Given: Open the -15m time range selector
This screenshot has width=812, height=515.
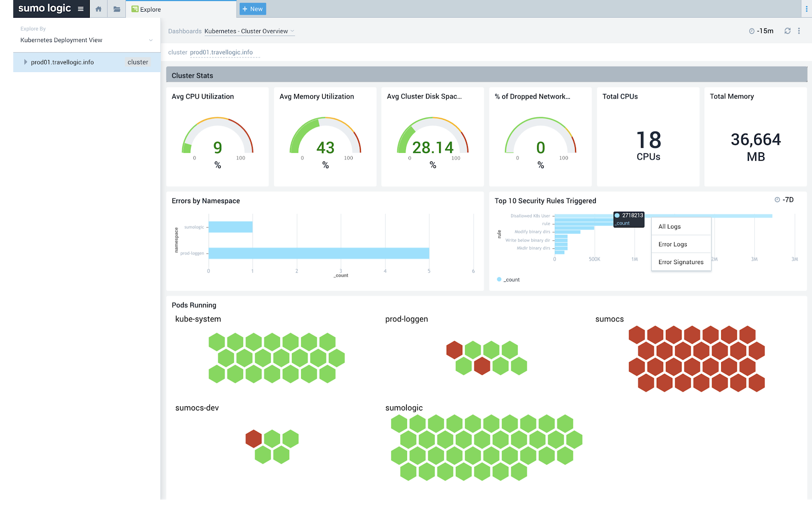Looking at the screenshot, I should click(761, 31).
